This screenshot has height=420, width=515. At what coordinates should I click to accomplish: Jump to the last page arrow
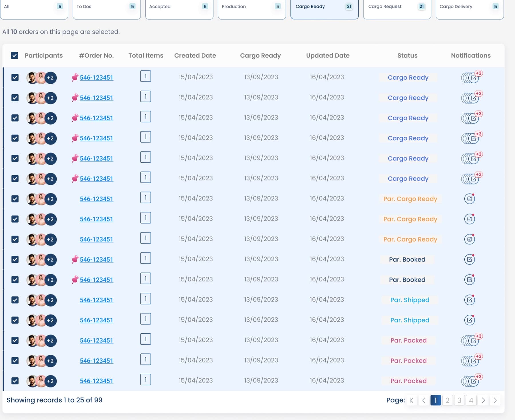click(x=495, y=400)
